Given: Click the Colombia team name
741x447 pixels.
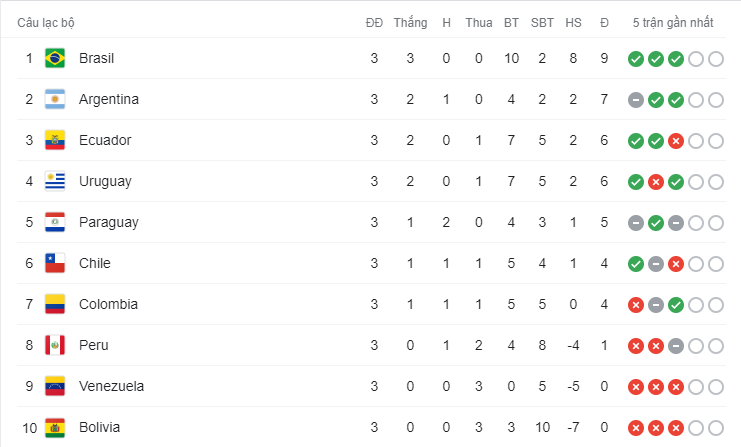Looking at the screenshot, I should (108, 304).
